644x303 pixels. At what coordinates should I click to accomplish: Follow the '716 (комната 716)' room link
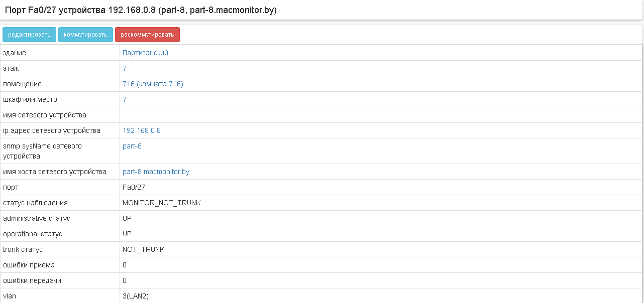click(x=153, y=84)
